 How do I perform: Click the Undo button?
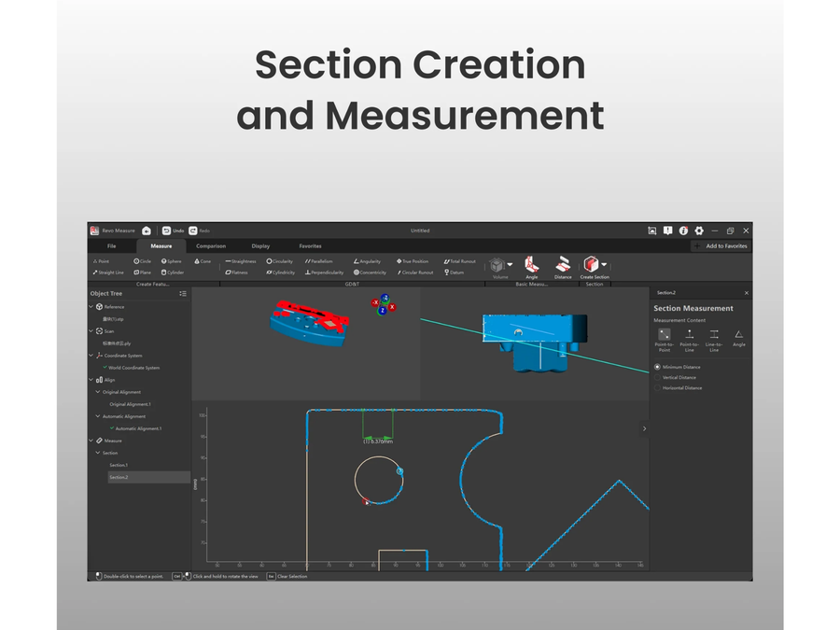tap(173, 231)
